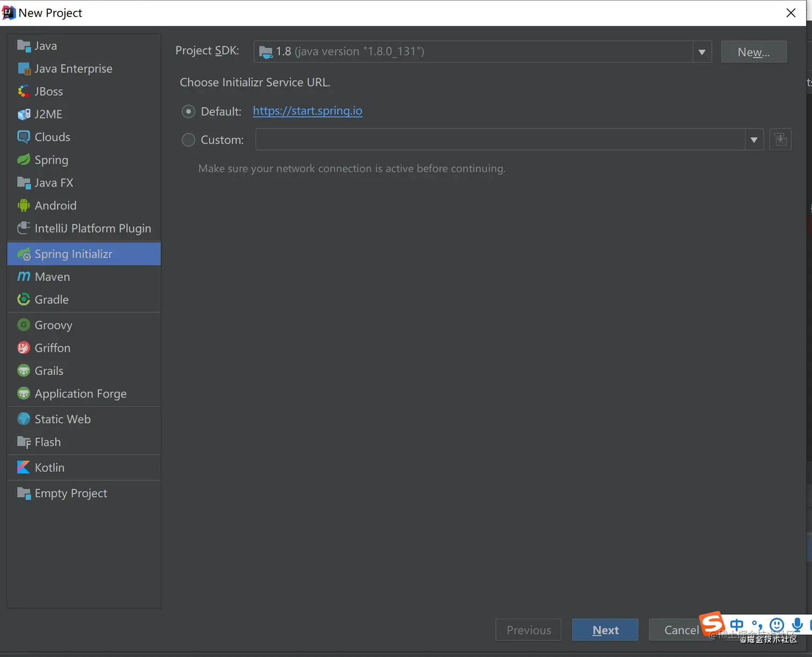Click the Application Forge icon

coord(24,394)
